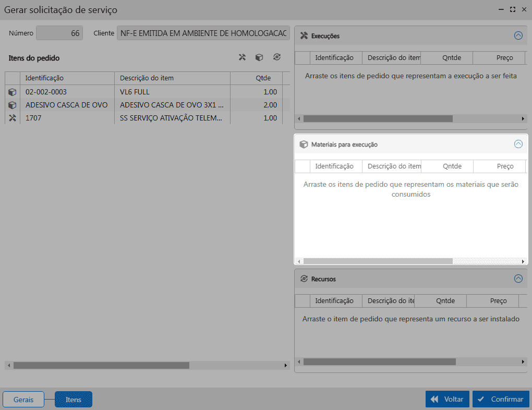
Task: Click the Execuções grid right scroll arrow
Action: 523,119
